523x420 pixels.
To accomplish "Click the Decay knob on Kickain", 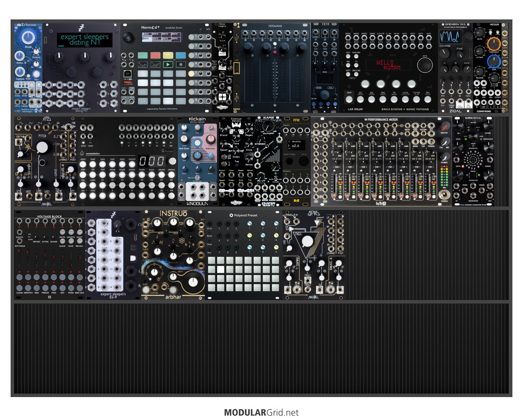I will tap(197, 156).
